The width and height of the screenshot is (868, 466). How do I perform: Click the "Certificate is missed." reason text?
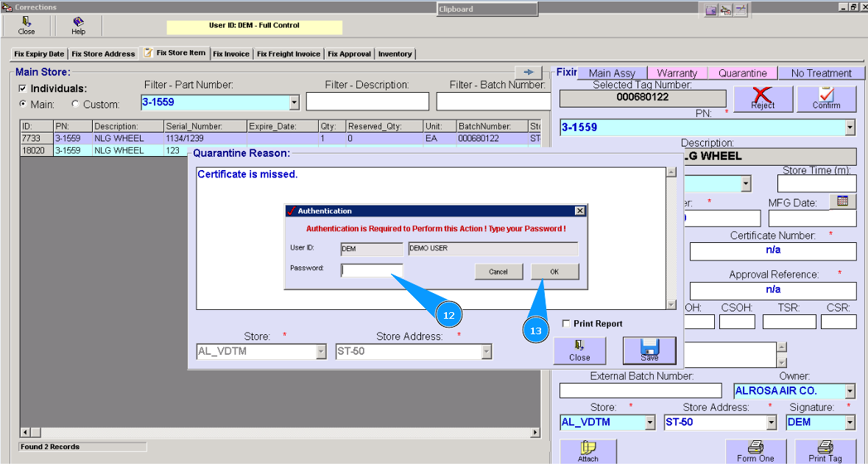(x=247, y=174)
